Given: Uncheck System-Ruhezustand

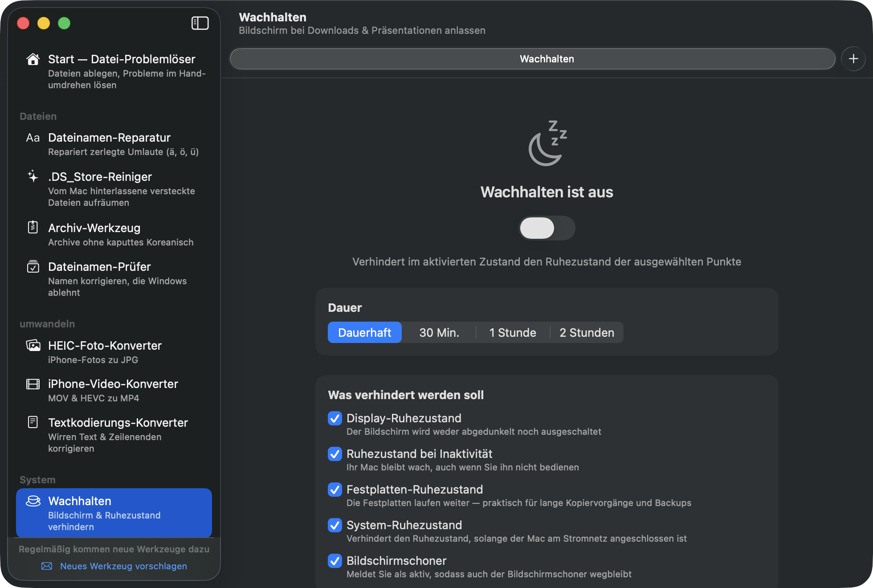Looking at the screenshot, I should click(335, 525).
